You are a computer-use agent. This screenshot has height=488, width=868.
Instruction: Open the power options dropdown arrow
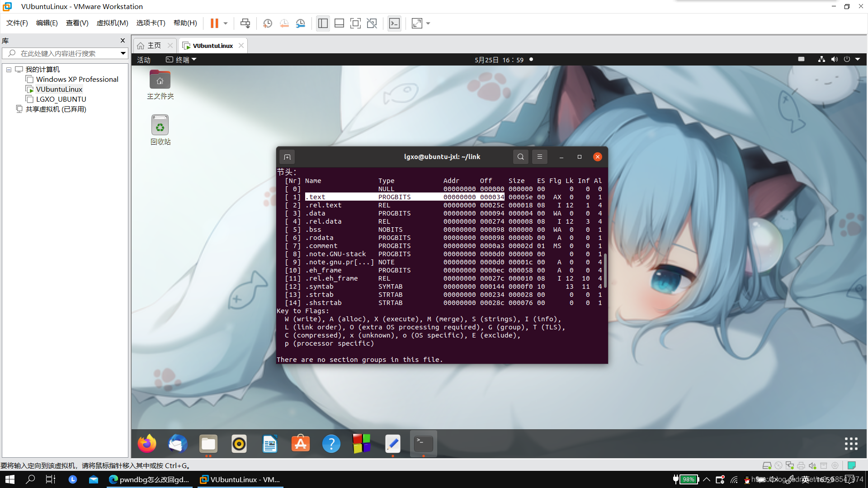[x=225, y=23]
